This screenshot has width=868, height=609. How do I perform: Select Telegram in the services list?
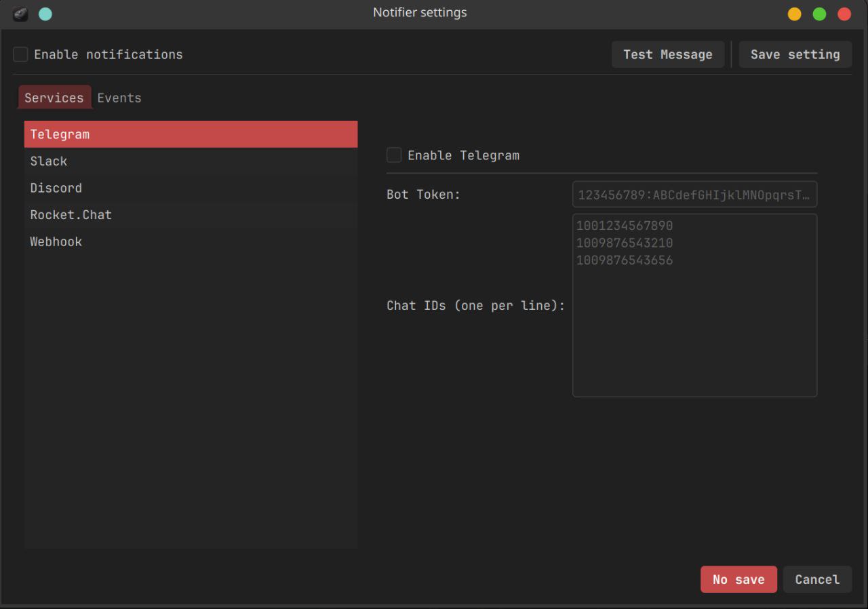point(191,134)
